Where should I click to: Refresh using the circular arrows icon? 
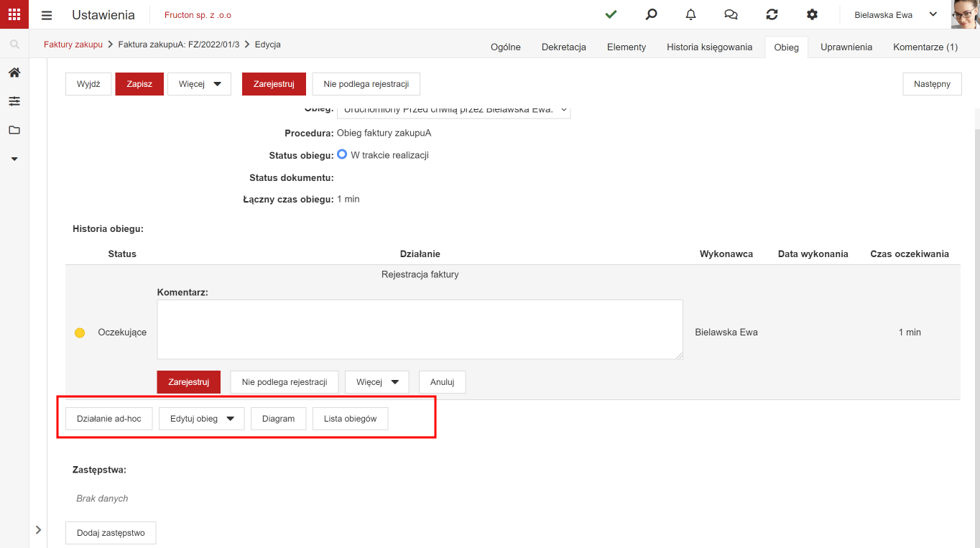click(x=772, y=14)
